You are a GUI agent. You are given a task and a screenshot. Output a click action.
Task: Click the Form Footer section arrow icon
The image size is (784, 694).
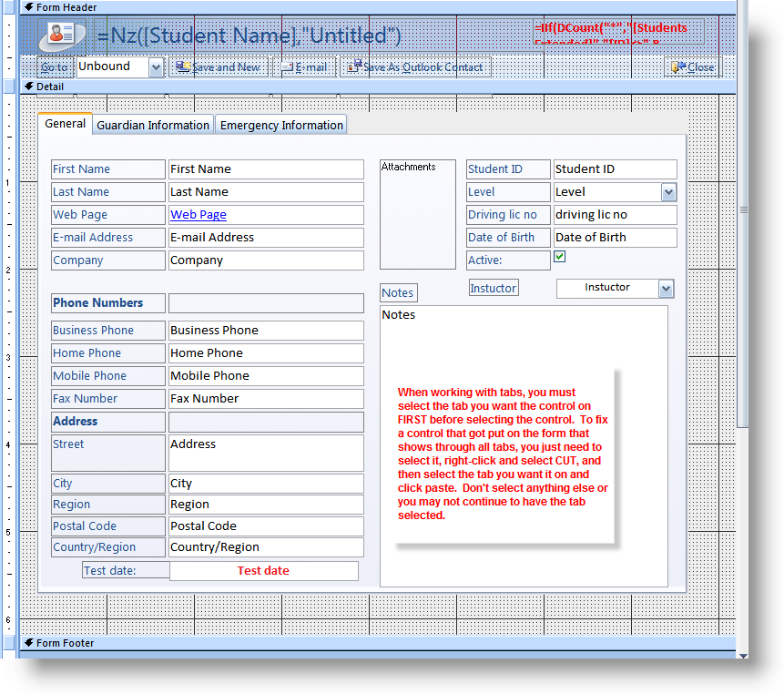[x=28, y=643]
